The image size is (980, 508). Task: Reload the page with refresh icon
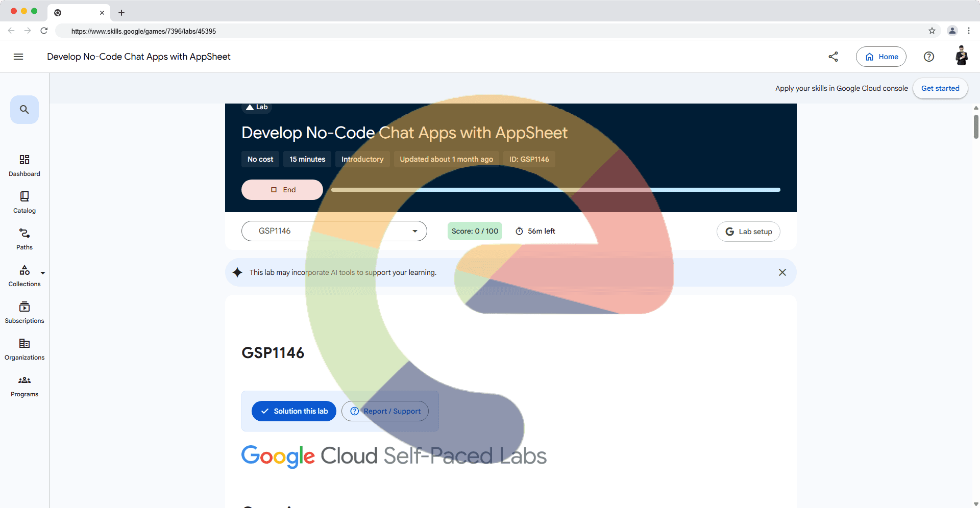pos(44,31)
